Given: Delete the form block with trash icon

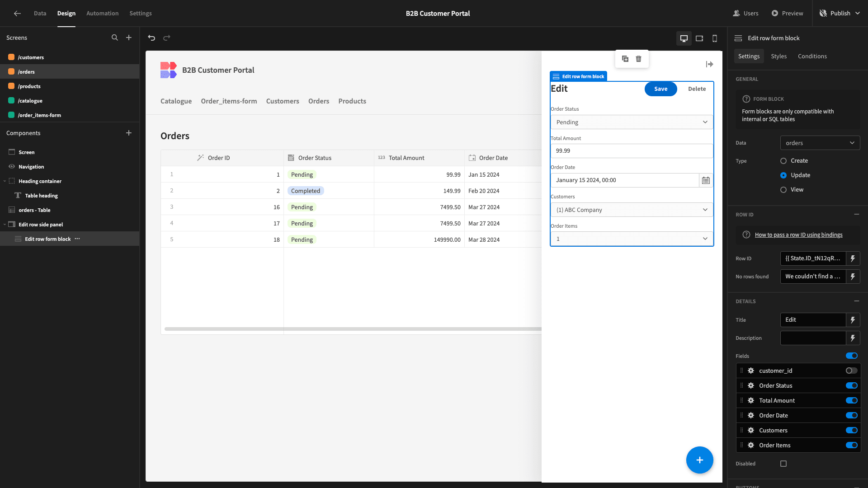Looking at the screenshot, I should 639,59.
